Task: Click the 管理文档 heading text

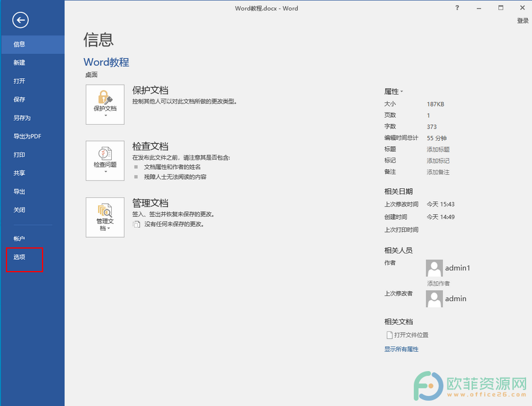Action: click(150, 203)
